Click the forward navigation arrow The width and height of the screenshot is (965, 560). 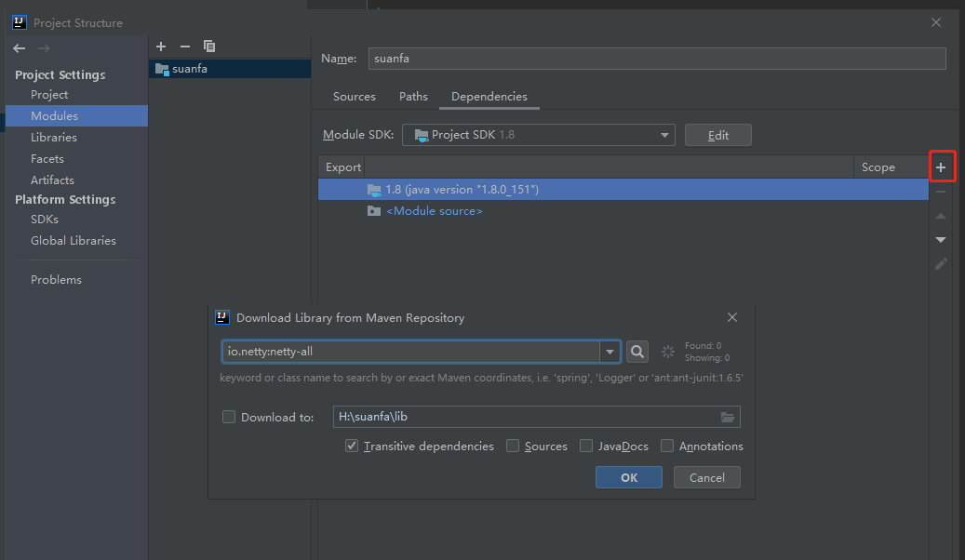coord(44,48)
